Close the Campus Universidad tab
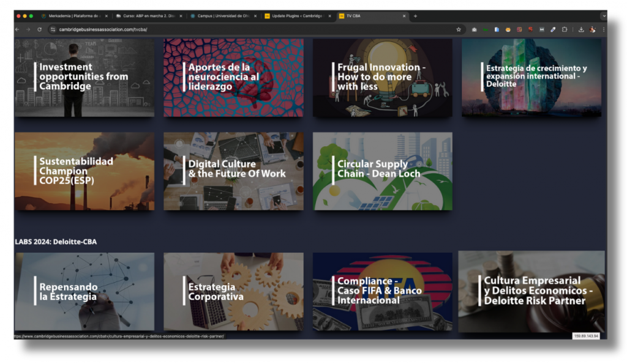This screenshot has width=627, height=364. [255, 16]
